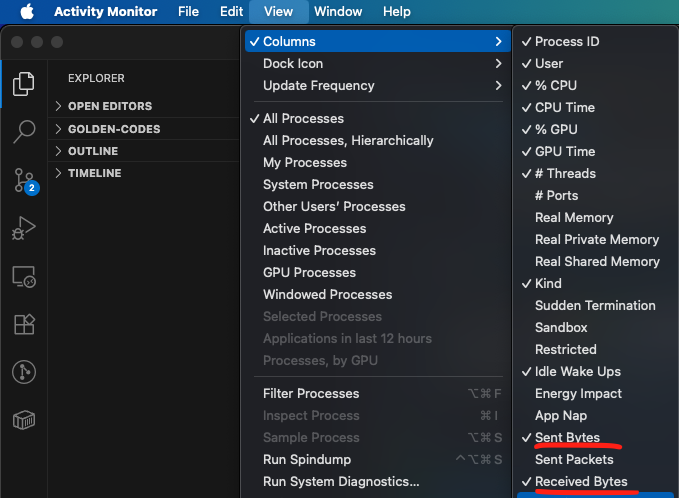This screenshot has height=498, width=679.
Task: Toggle the Received Bytes column
Action: pyautogui.click(x=595, y=482)
